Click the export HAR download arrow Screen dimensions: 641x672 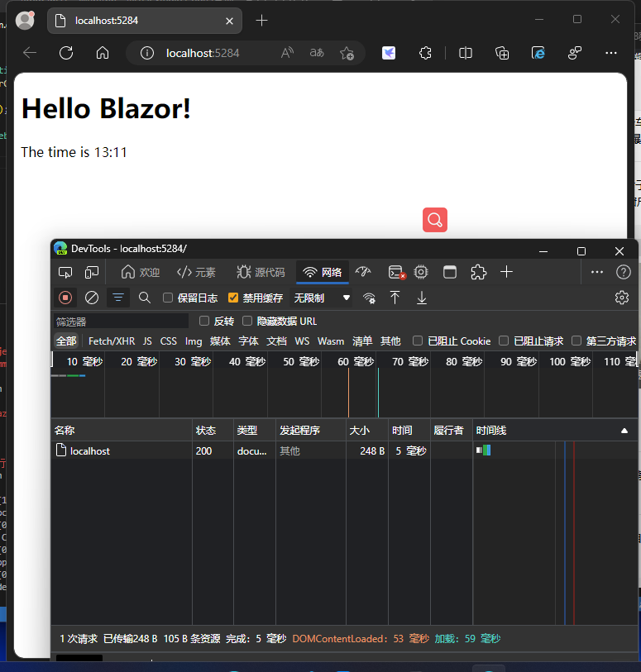click(422, 298)
